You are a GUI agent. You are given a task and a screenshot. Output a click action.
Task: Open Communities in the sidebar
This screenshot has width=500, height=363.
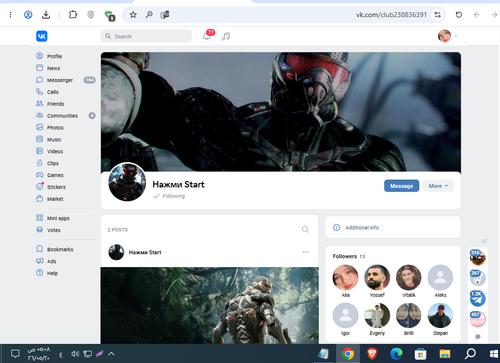point(62,116)
